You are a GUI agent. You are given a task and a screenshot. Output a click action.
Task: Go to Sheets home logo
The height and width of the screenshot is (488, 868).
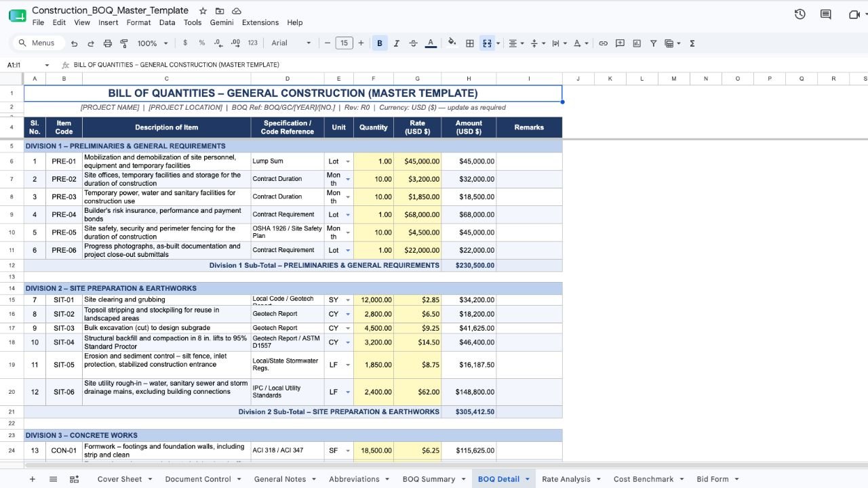[x=17, y=16]
